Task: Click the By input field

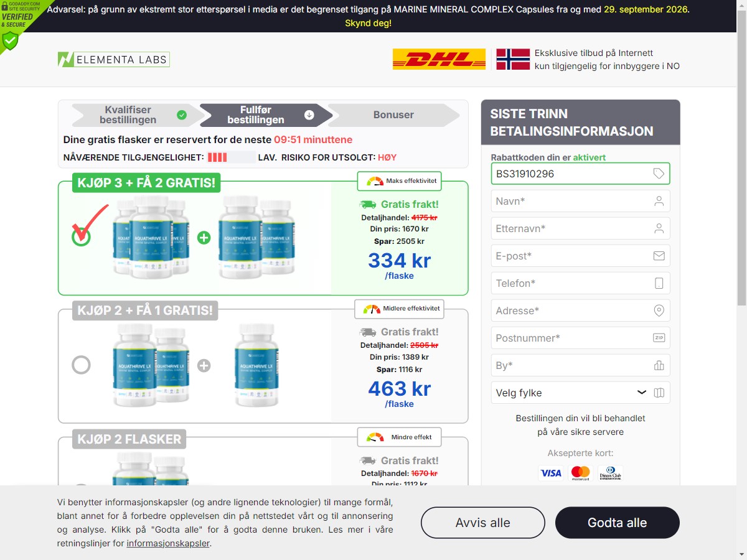Action: [580, 365]
